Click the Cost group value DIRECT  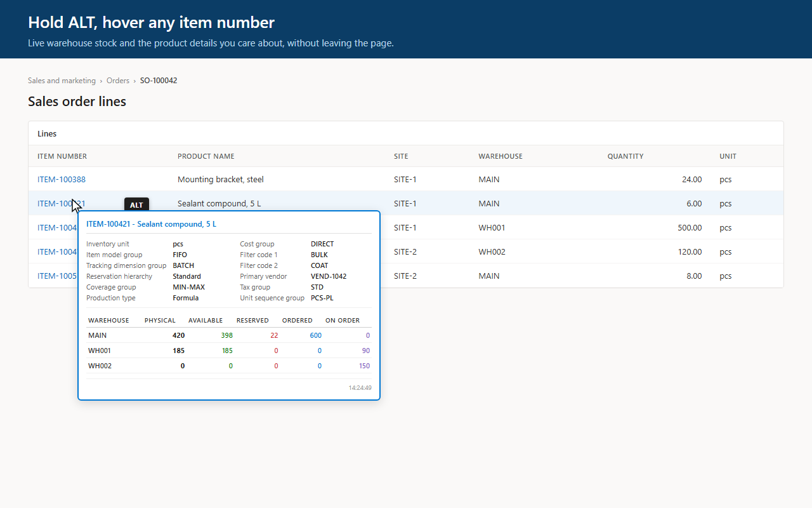322,244
